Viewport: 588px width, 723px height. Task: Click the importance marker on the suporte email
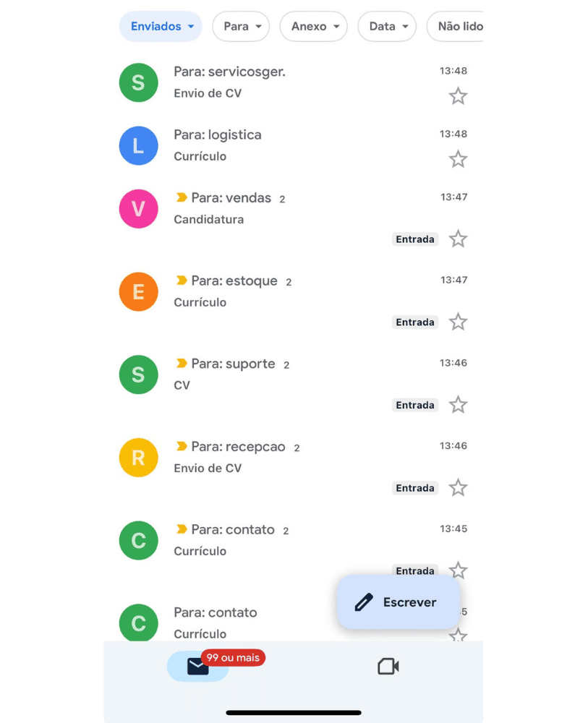(182, 364)
